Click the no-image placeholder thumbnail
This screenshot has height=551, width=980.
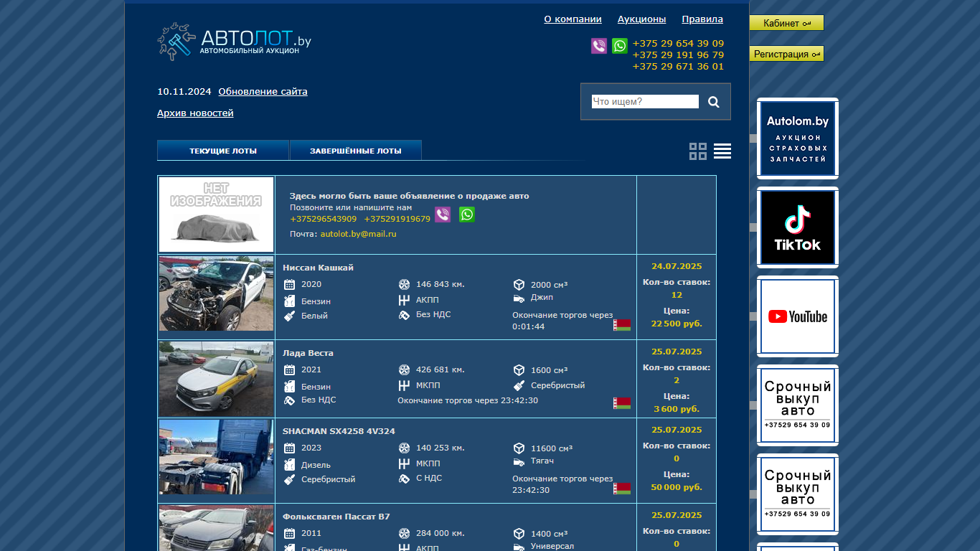point(216,215)
